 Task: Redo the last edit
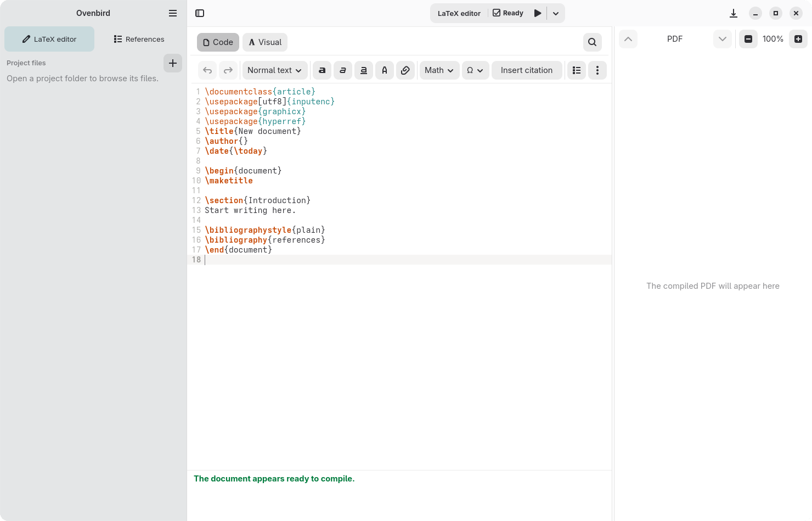228,70
